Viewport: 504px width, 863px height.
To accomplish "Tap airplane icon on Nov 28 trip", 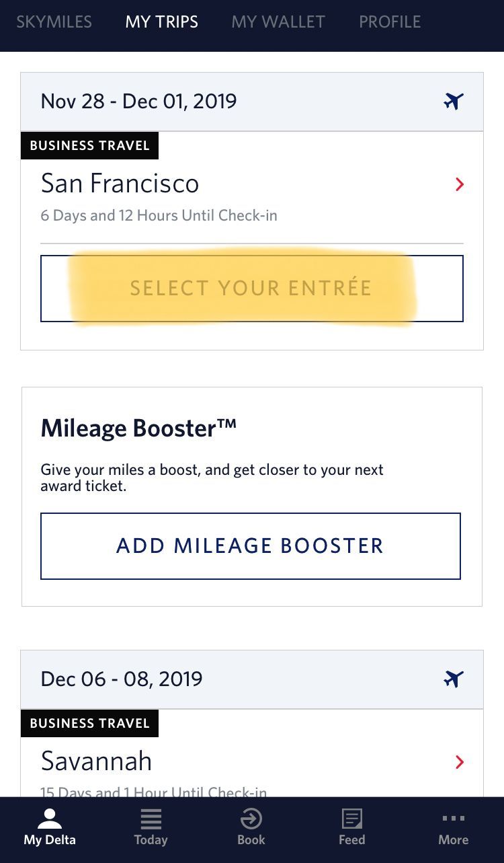I will coord(454,102).
